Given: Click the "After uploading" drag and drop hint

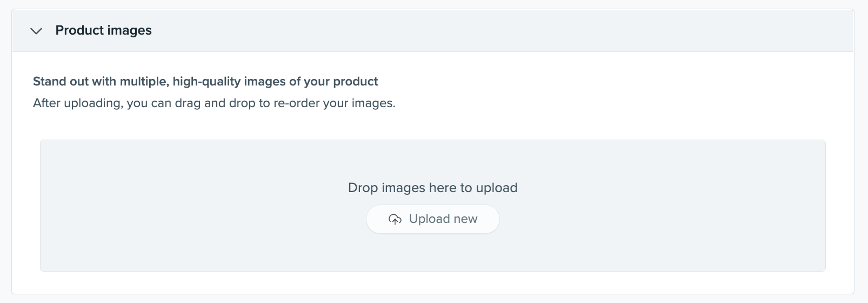Looking at the screenshot, I should (214, 103).
